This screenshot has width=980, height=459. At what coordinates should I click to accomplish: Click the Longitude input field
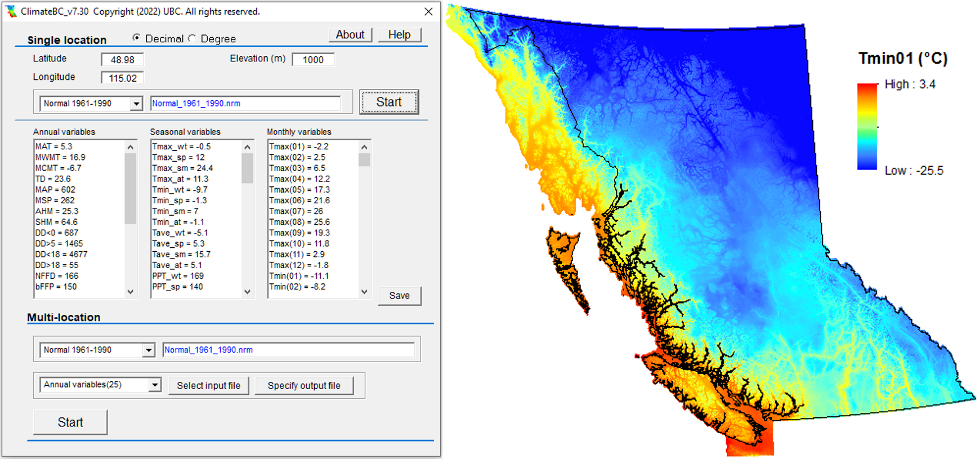[122, 78]
